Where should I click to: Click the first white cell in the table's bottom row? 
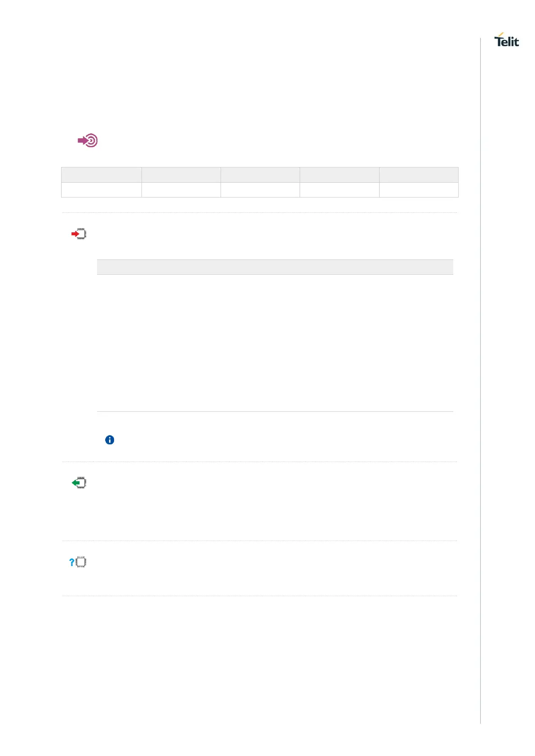pyautogui.click(x=102, y=190)
